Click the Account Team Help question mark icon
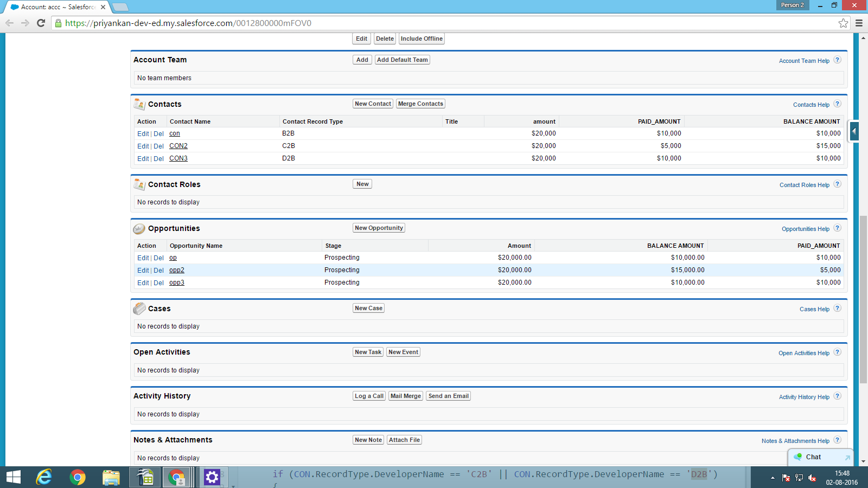 pos(837,60)
